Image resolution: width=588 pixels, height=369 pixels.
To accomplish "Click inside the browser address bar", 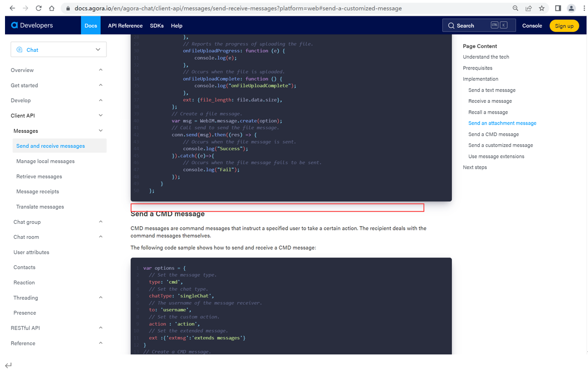I will (228, 8).
